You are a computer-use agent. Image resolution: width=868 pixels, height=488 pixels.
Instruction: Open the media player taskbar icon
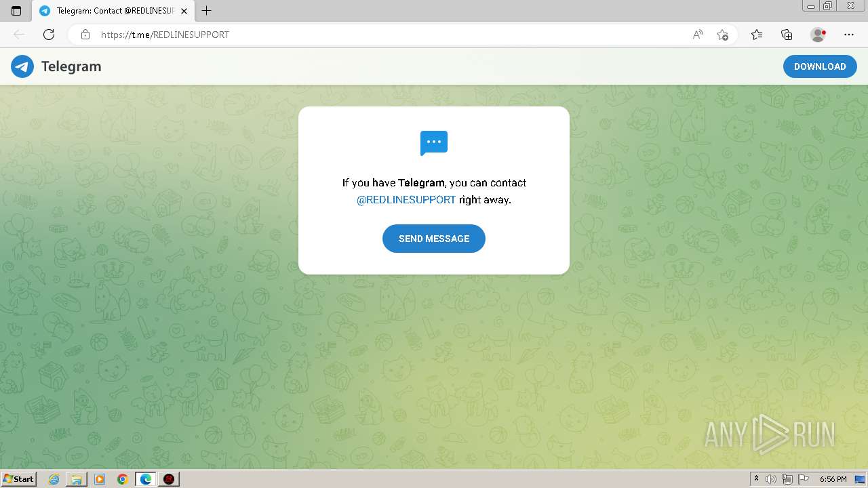pyautogui.click(x=100, y=479)
